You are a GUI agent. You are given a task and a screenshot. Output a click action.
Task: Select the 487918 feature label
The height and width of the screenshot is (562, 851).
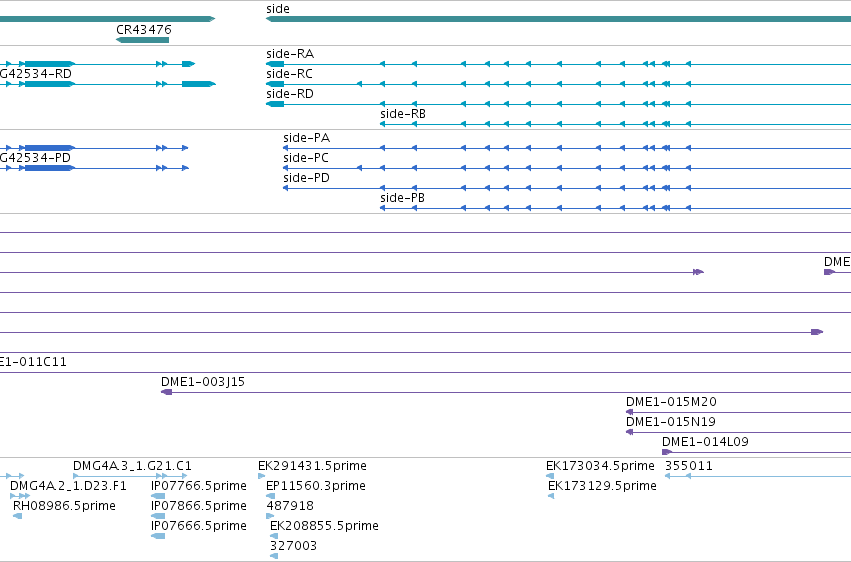pos(290,506)
